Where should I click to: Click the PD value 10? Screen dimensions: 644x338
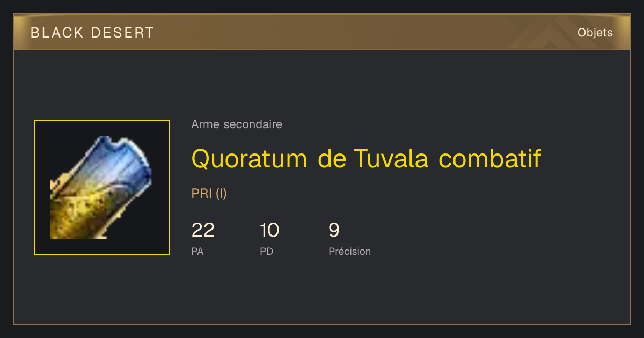(x=269, y=230)
